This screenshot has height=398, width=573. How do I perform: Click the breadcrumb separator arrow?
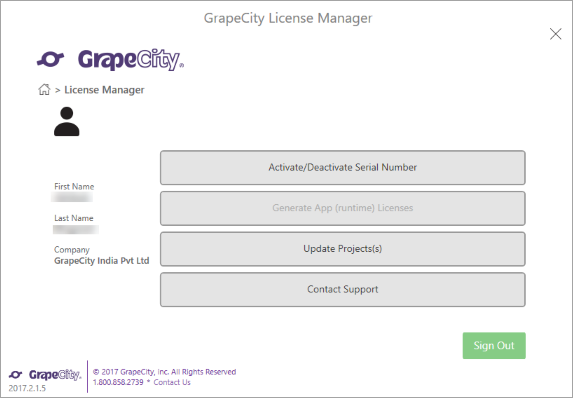pos(57,90)
